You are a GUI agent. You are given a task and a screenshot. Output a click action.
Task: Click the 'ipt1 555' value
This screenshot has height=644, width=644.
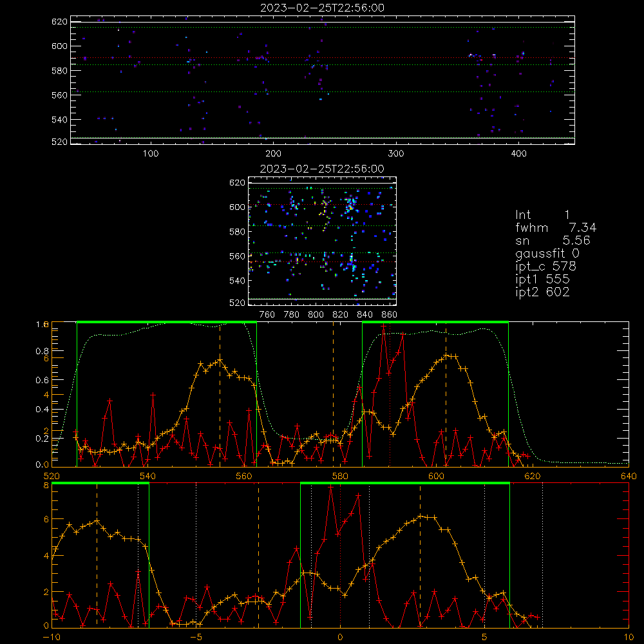tap(542, 279)
